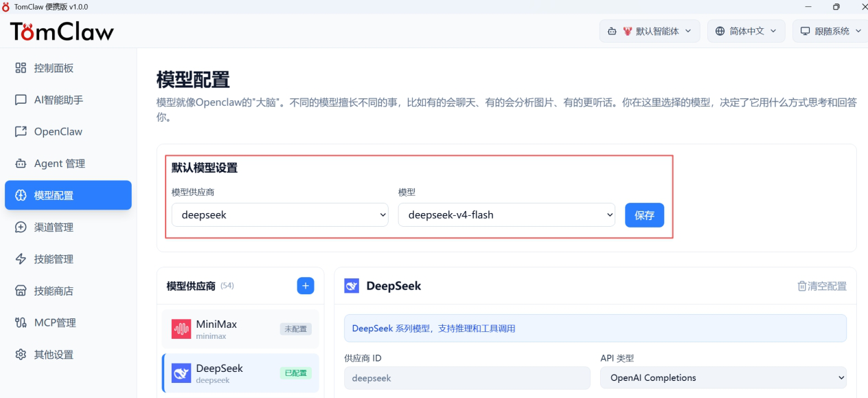This screenshot has height=398, width=868.
Task: Expand the 模型供应商 deepseek dropdown
Action: coord(280,214)
